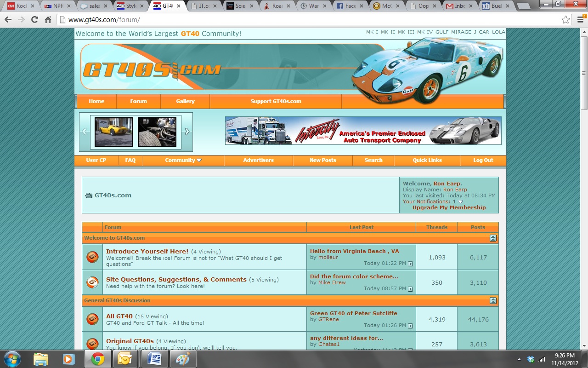Click the Introduce Yourself Here forum status icon
This screenshot has width=588, height=368.
92,257
